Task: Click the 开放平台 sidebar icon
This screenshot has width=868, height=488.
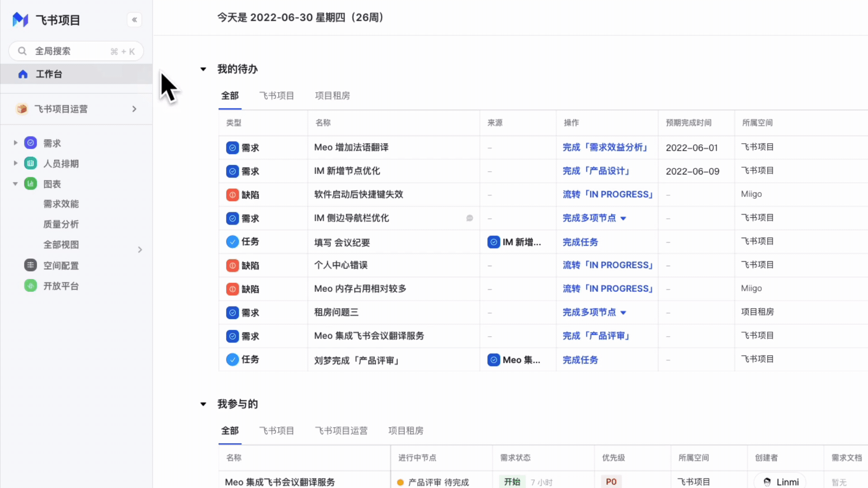Action: coord(30,286)
